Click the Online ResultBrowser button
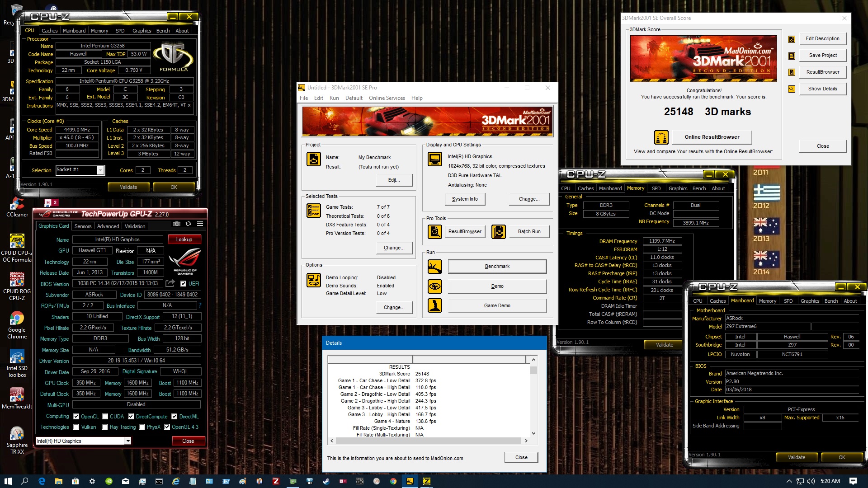This screenshot has height=488, width=868. 712,137
